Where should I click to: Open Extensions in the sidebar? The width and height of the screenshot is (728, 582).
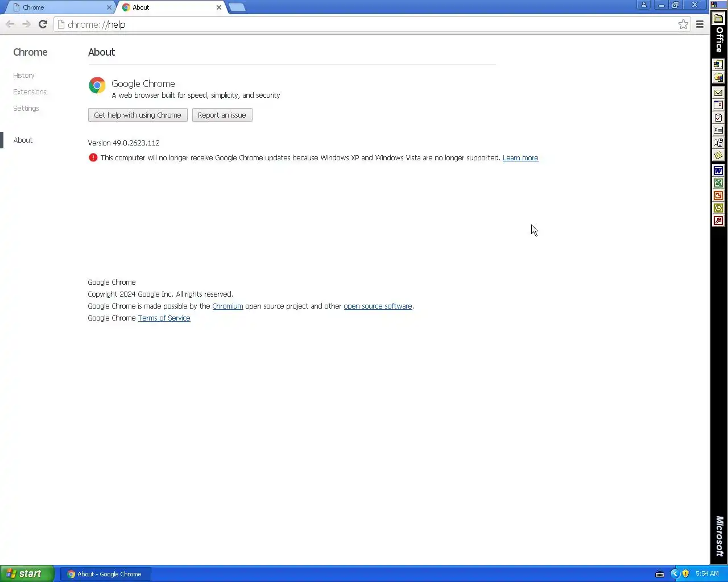pyautogui.click(x=30, y=92)
